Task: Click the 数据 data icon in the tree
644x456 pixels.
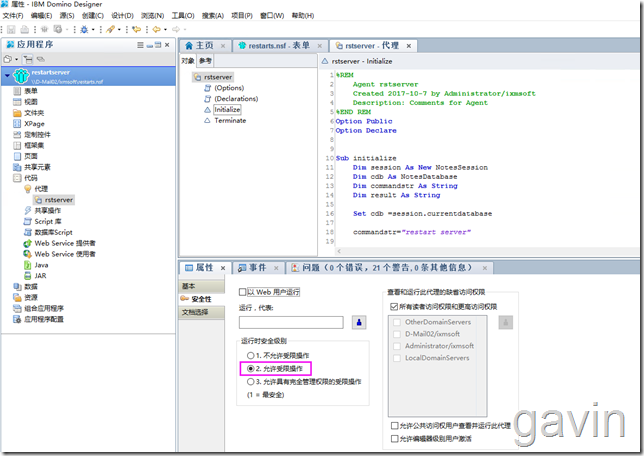Action: 17,286
